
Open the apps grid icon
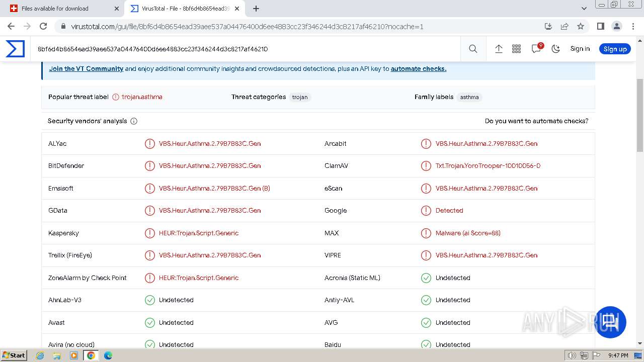pos(516,49)
